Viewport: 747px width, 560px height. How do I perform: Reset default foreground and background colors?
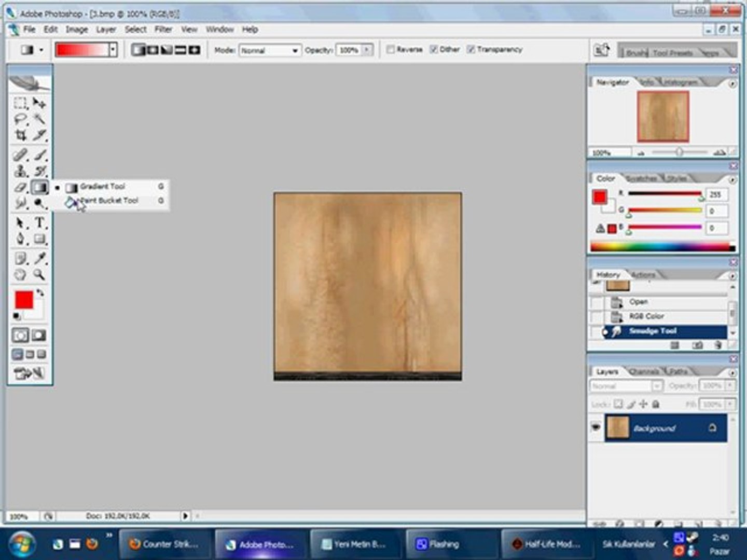pyautogui.click(x=17, y=316)
